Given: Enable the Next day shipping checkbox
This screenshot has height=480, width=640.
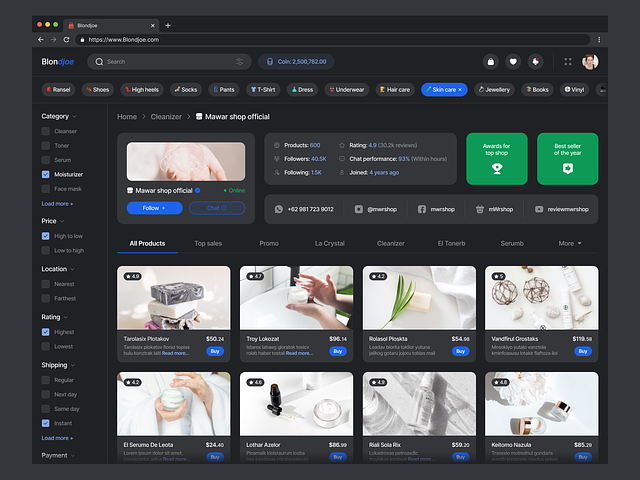Looking at the screenshot, I should click(x=46, y=395).
